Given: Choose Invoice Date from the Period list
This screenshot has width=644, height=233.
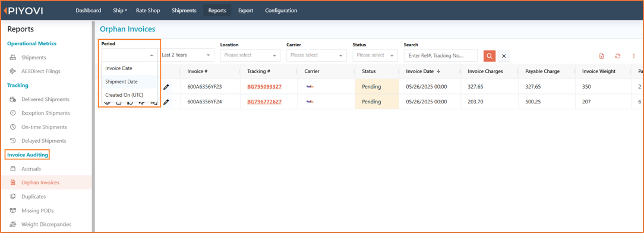Looking at the screenshot, I should point(129,68).
